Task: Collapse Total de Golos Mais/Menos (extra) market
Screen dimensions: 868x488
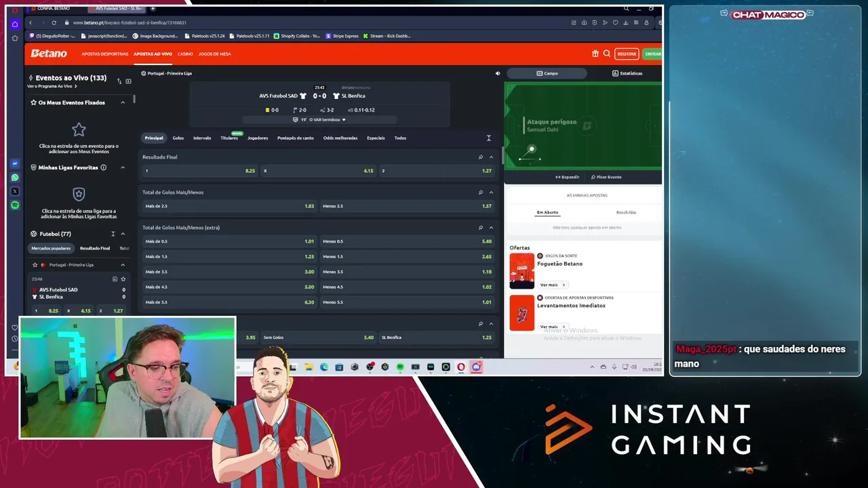Action: pos(491,228)
